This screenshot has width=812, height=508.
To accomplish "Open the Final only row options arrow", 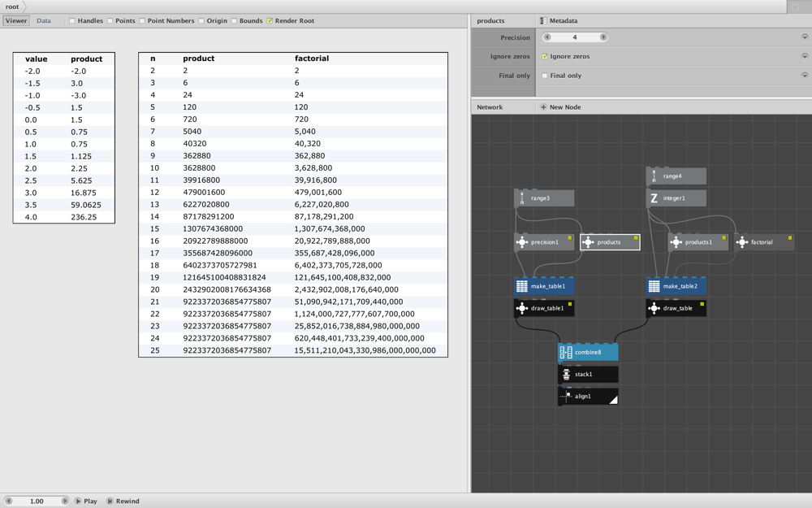I will point(804,76).
